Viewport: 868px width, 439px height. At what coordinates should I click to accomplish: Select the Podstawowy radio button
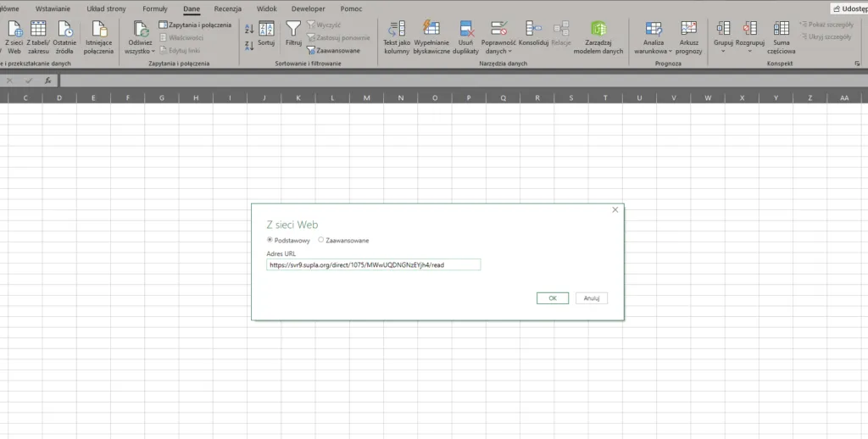pos(270,240)
